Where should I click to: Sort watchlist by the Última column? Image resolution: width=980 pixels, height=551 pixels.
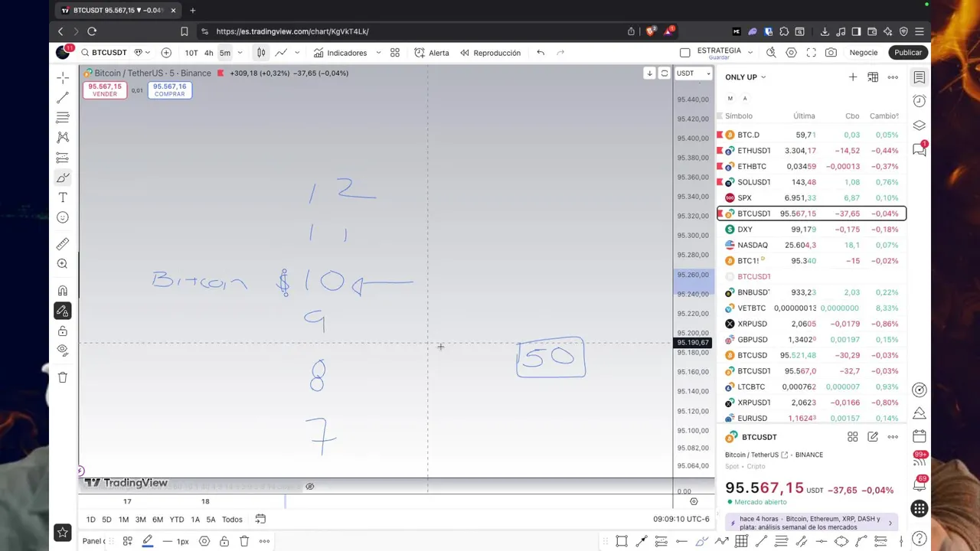point(804,116)
